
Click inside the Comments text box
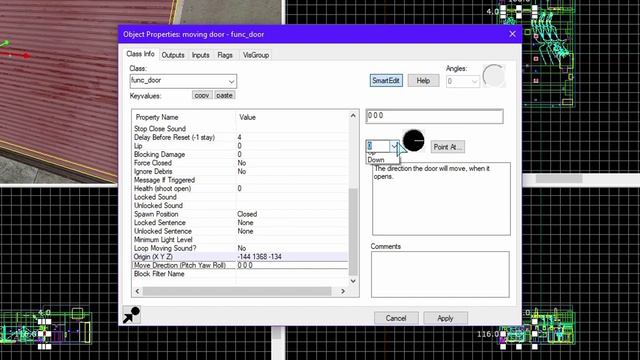440,274
